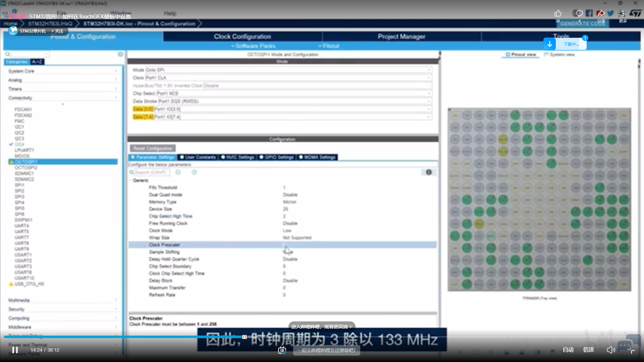This screenshot has width=644, height=362.
Task: Select the Categories tab
Action: pyautogui.click(x=17, y=62)
